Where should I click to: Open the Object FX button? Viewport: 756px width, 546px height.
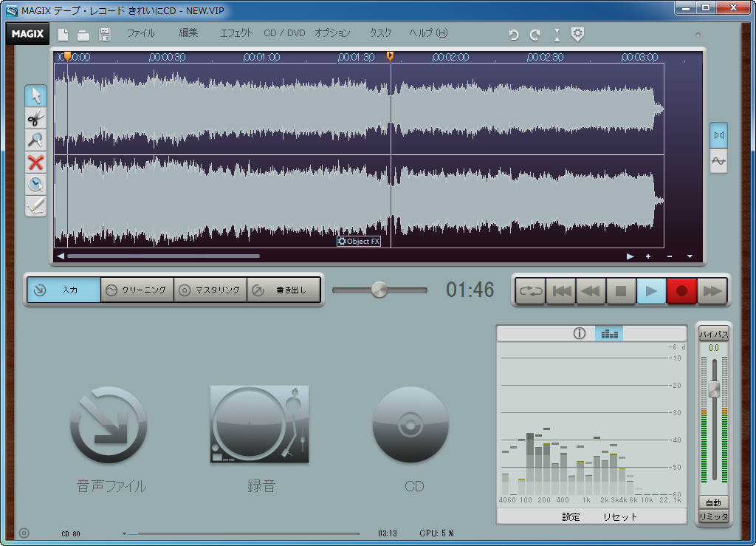point(359,241)
